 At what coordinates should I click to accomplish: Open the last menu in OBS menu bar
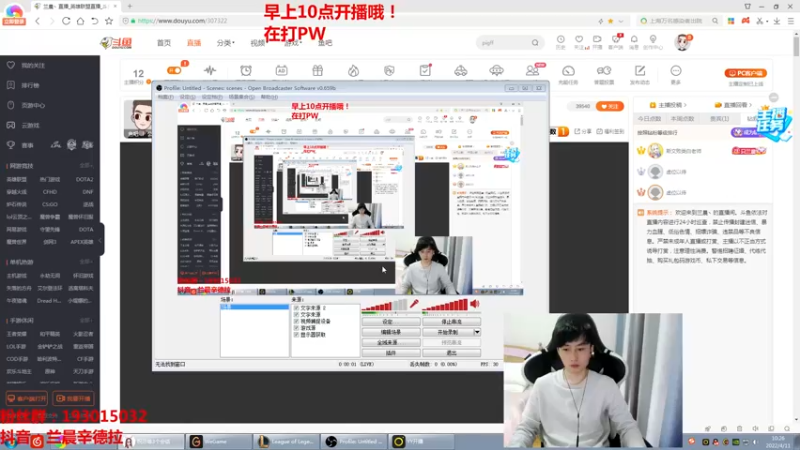(269, 97)
